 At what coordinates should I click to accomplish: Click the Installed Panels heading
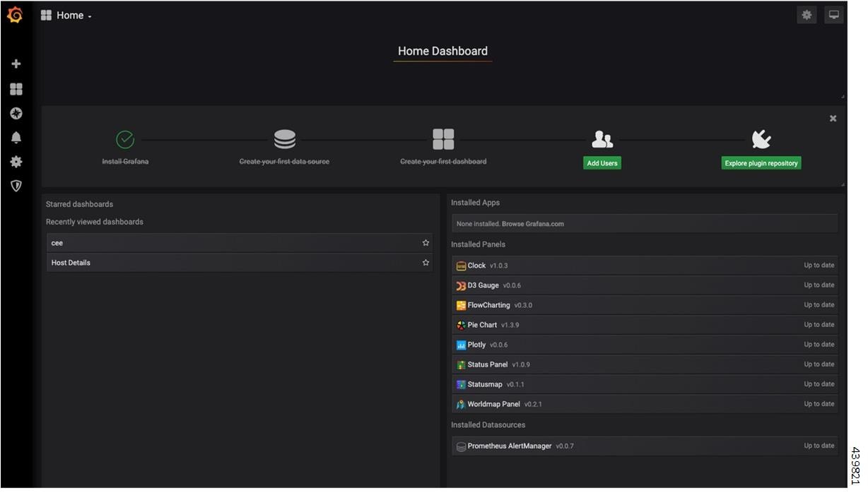[x=478, y=244]
